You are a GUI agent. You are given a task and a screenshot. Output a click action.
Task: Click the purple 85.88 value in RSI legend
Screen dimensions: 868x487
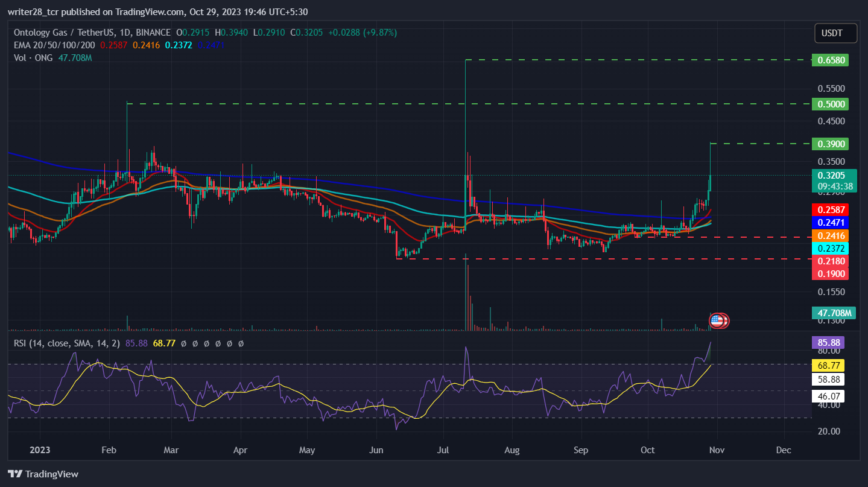(136, 343)
